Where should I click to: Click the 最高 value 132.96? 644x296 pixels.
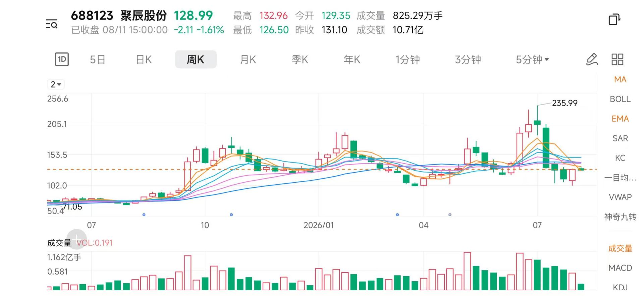point(273,15)
